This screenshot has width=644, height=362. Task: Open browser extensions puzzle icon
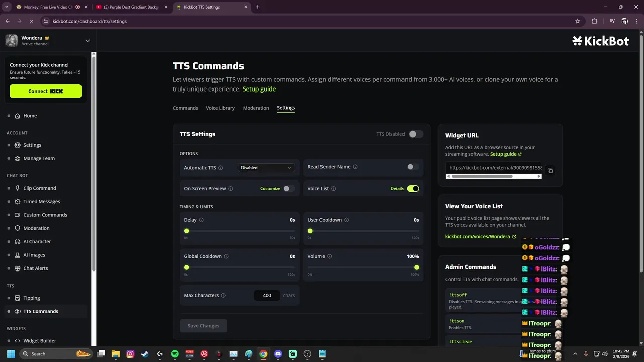[594, 21]
